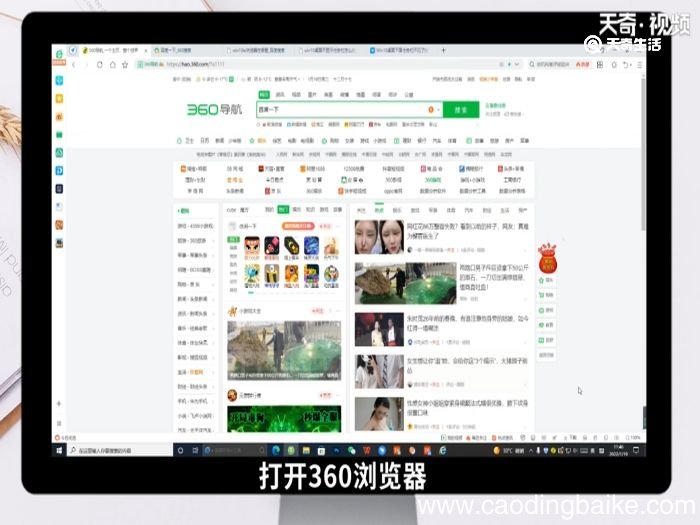Click the plus icon at sidebar bottom
The width and height of the screenshot is (700, 525).
click(x=59, y=404)
